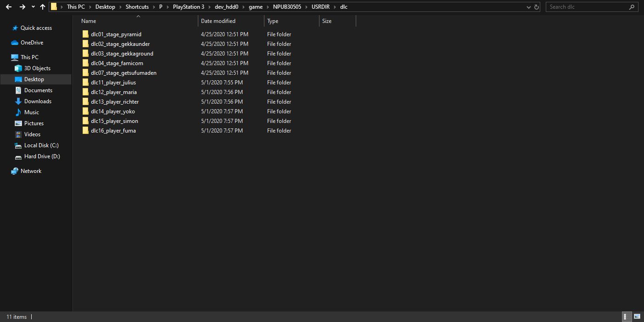644x322 pixels.
Task: Click the dlc13_player_richter folder icon
Action: coord(85,102)
